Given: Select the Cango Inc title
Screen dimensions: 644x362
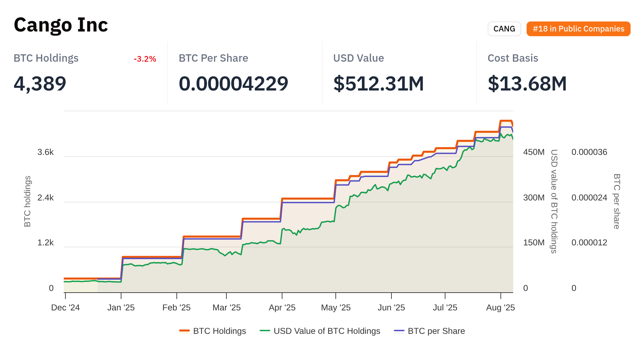Looking at the screenshot, I should pos(61,25).
